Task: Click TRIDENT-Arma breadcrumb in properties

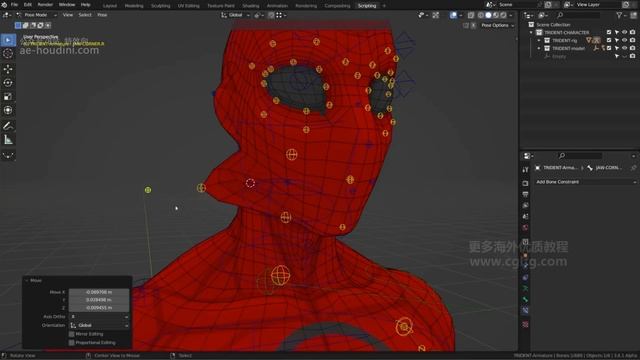Action: (560, 168)
